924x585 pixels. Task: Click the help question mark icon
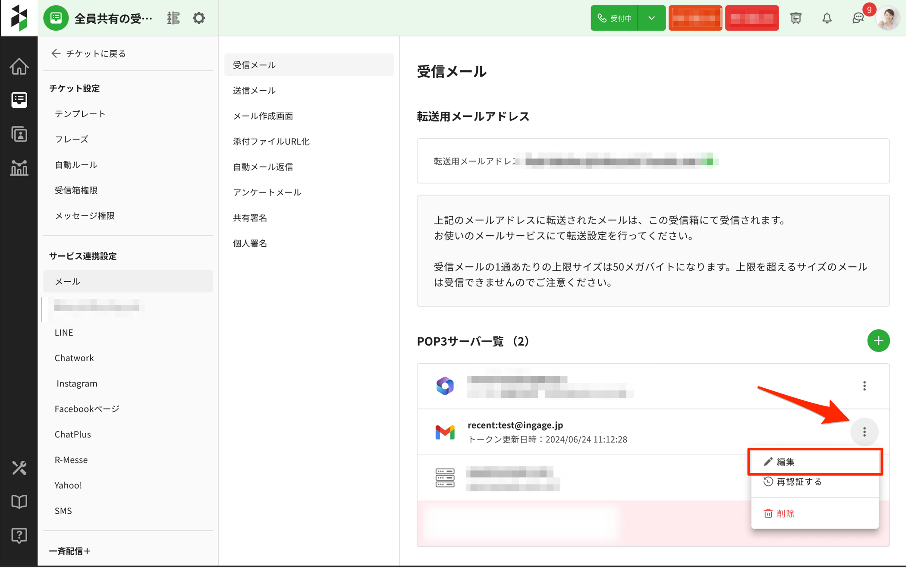click(19, 535)
